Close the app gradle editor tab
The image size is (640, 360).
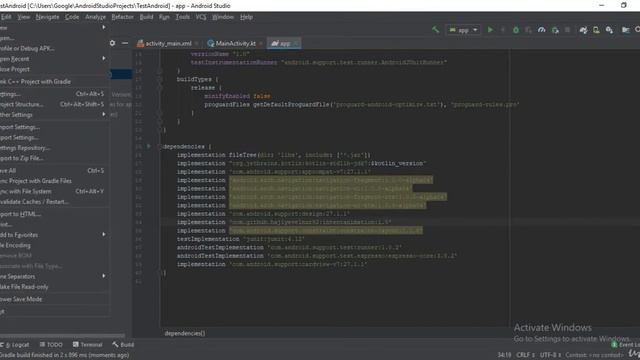pos(296,43)
